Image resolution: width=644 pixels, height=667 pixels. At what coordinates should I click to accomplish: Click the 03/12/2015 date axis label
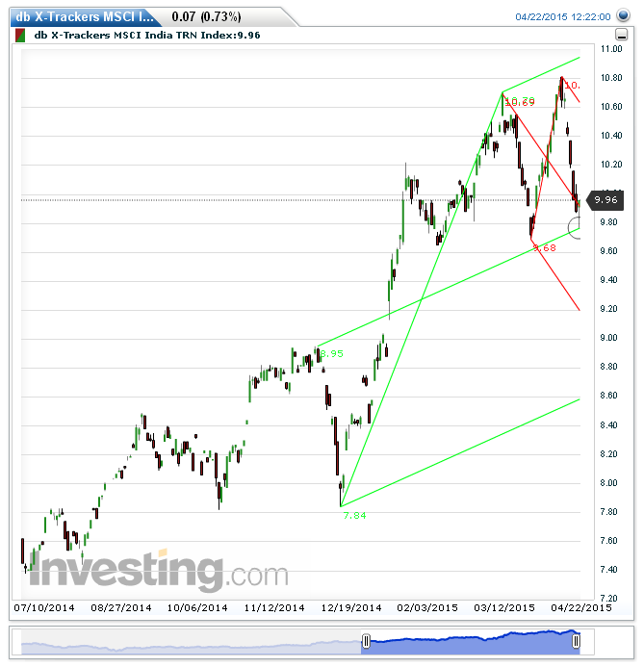click(504, 608)
